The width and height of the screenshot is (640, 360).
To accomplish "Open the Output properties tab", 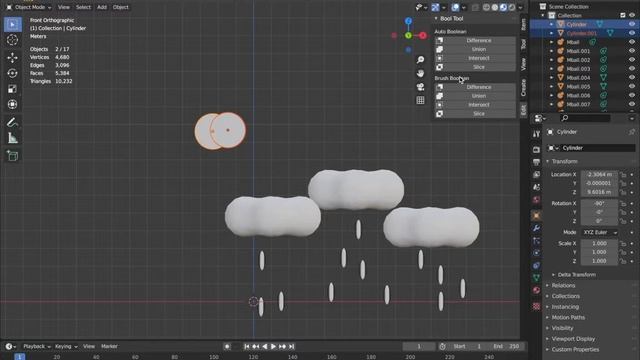I will 536,162.
